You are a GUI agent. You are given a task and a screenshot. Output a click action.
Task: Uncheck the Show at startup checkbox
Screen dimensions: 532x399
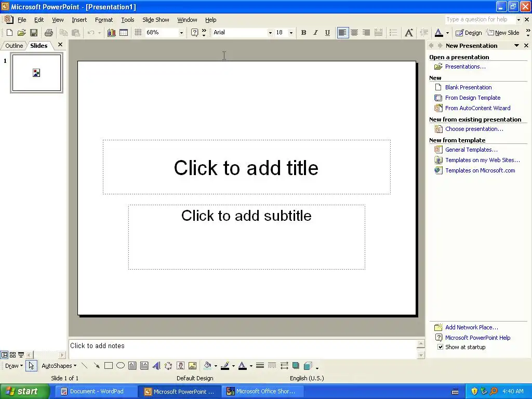pos(440,347)
